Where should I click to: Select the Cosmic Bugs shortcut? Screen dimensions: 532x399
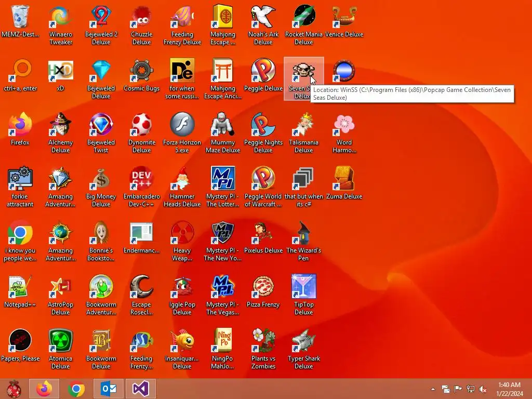pos(141,70)
